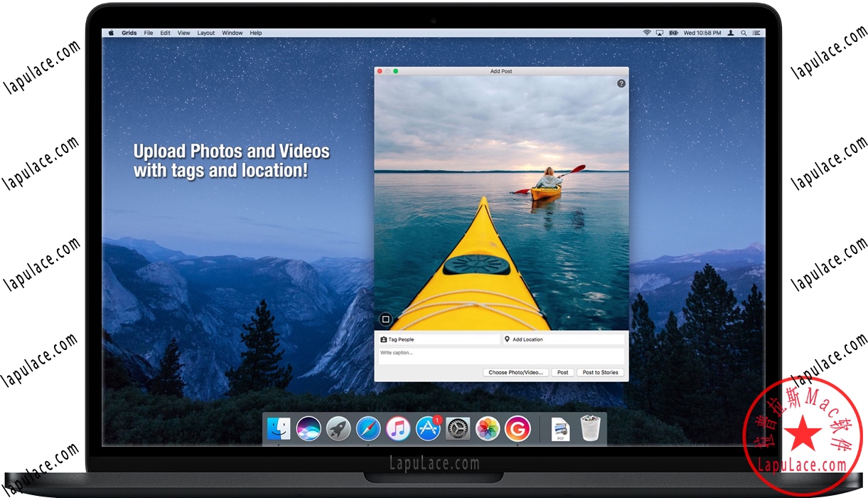Open Spotlight search in the menu bar

(744, 33)
